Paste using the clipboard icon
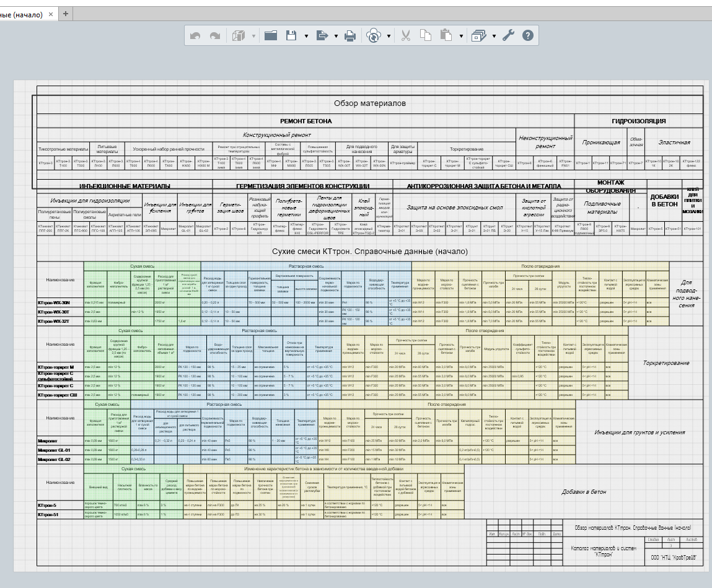712x588 pixels. point(446,36)
